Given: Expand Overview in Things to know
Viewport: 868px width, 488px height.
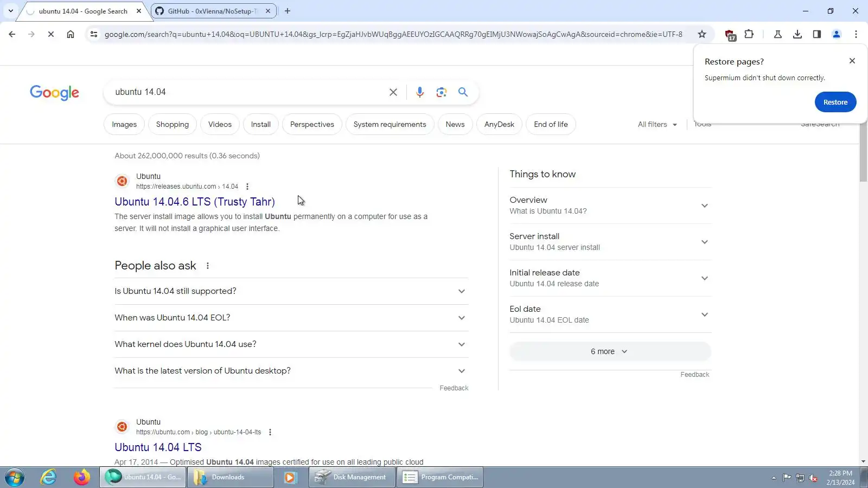Looking at the screenshot, I should [x=610, y=206].
